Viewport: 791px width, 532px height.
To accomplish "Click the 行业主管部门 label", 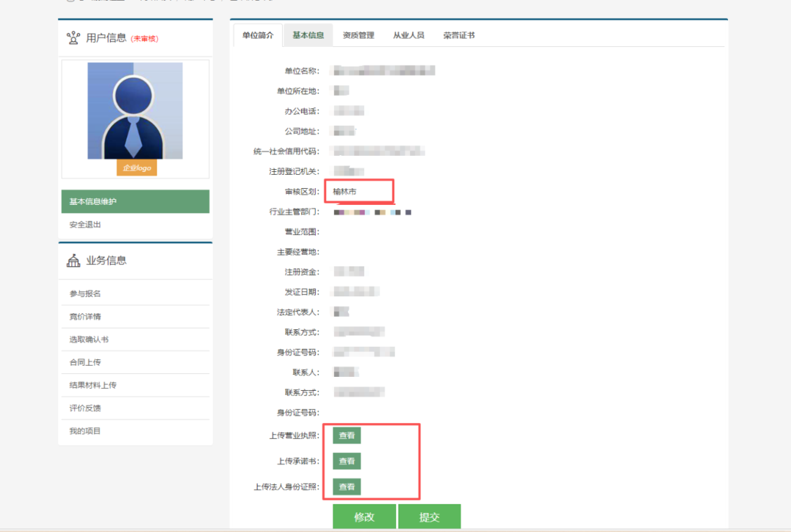I will (294, 211).
